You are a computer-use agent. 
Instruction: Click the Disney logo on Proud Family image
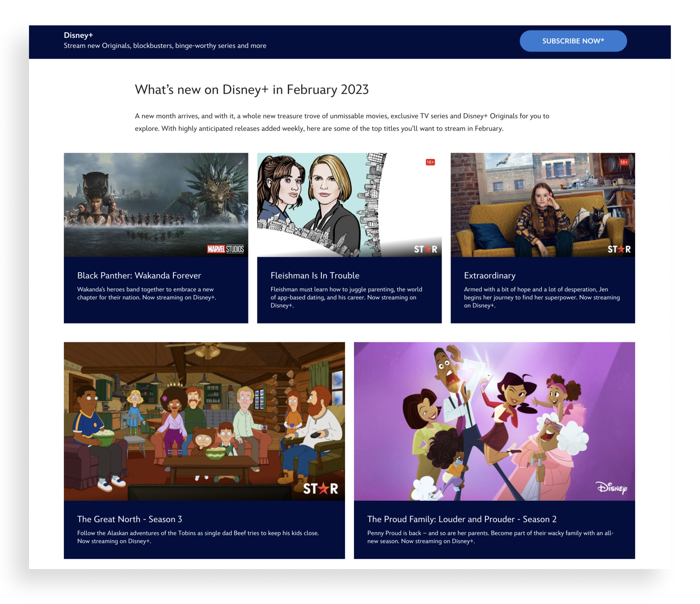click(611, 487)
